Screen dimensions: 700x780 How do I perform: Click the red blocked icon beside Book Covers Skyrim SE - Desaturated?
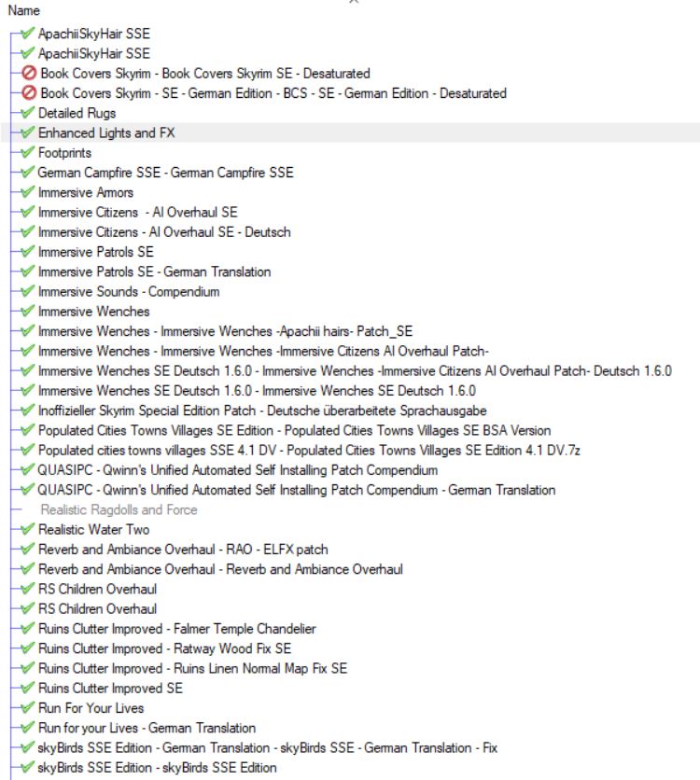click(29, 73)
